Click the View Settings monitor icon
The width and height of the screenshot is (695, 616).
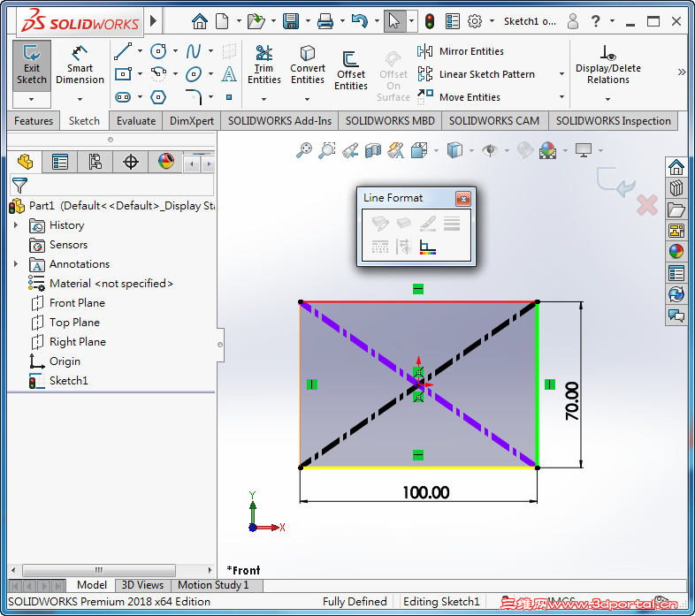point(584,150)
